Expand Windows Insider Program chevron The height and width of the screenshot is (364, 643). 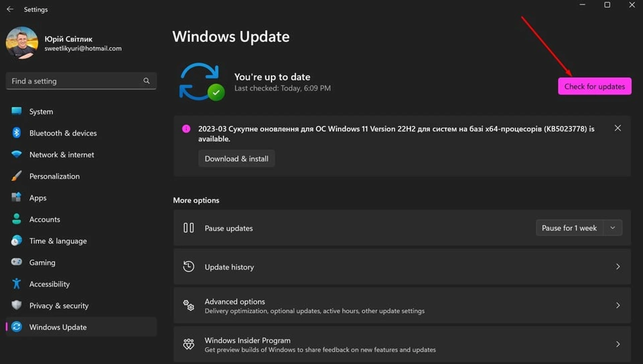[x=618, y=344]
